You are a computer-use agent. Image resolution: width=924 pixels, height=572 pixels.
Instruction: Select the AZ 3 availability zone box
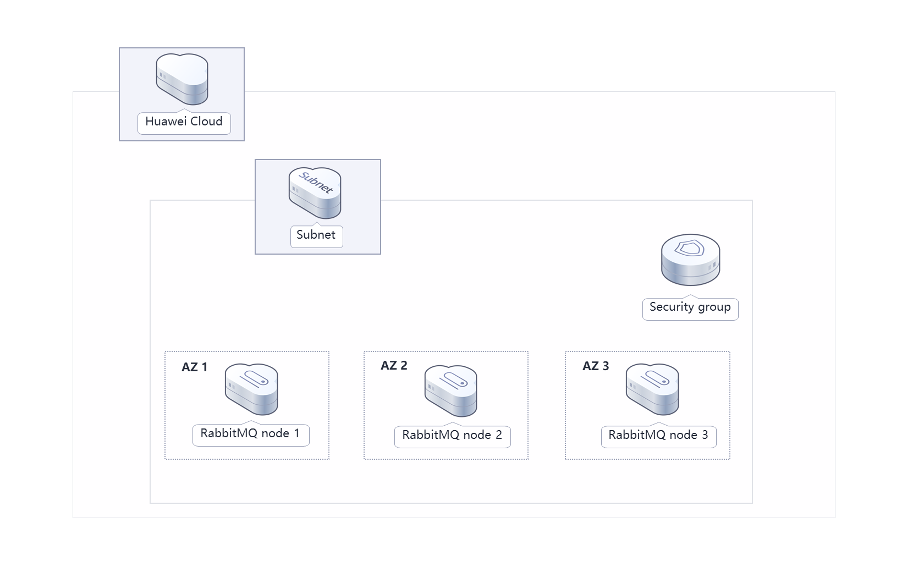(647, 404)
